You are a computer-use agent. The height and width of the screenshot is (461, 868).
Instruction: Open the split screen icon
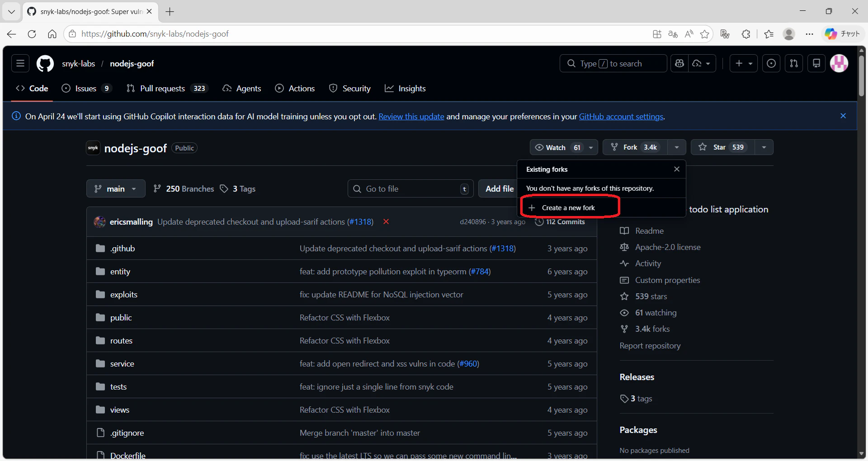point(657,34)
